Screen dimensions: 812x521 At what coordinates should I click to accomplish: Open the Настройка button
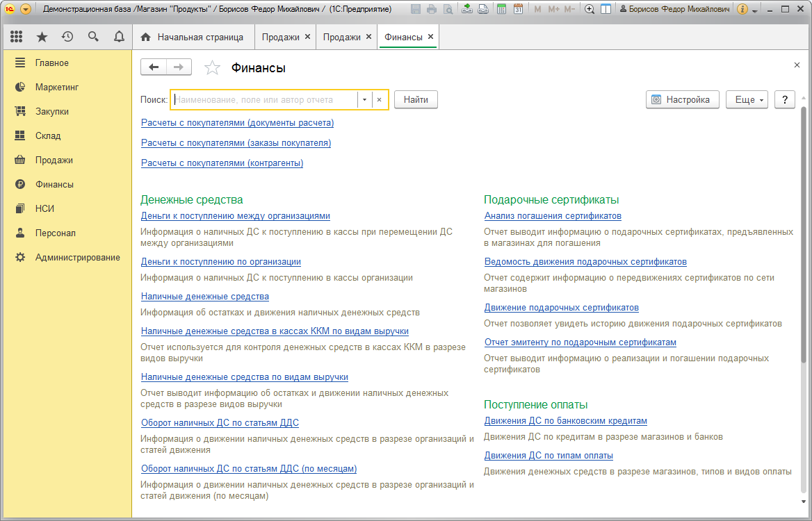[683, 100]
